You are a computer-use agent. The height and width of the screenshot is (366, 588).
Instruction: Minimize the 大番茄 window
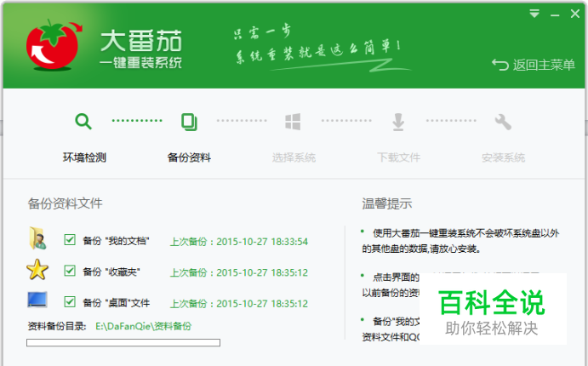(555, 15)
